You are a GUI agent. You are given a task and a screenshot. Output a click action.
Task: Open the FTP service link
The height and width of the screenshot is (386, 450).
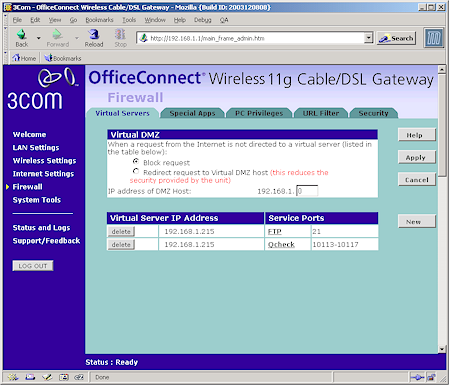(x=275, y=231)
